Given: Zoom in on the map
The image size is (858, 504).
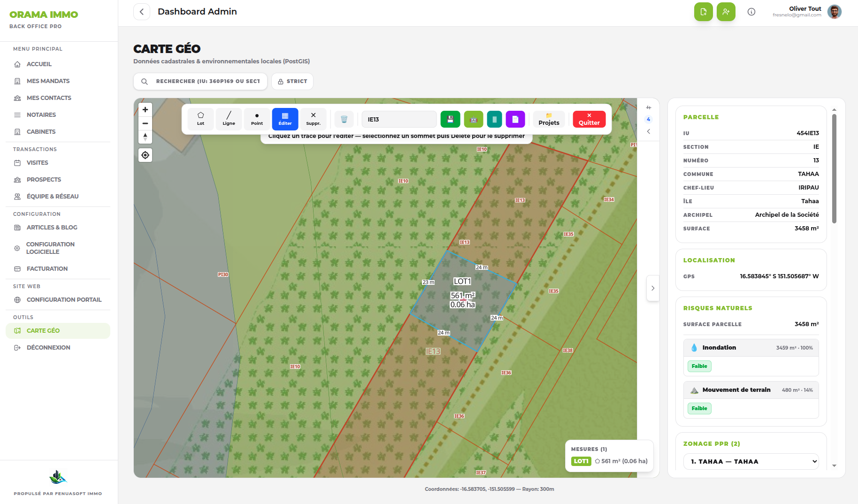Looking at the screenshot, I should (146, 110).
